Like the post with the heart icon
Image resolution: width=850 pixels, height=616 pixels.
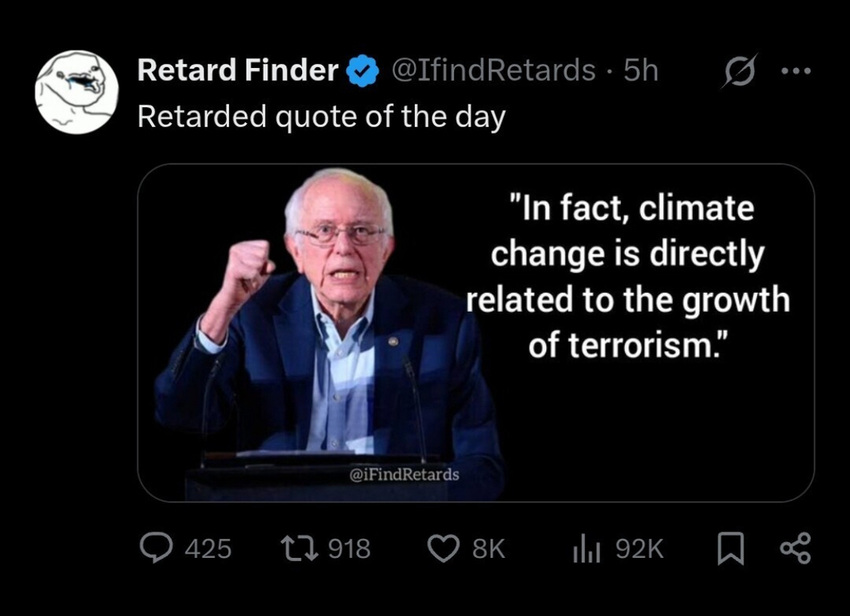[x=443, y=548]
